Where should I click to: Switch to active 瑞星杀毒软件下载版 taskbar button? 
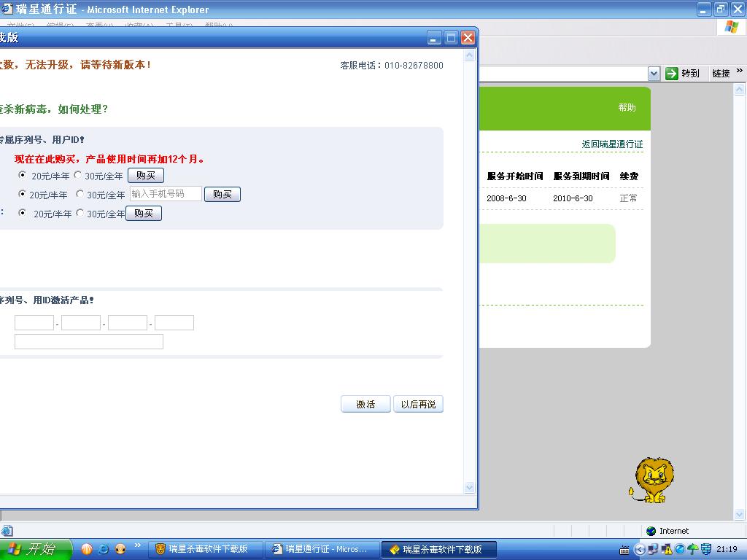pos(439,550)
